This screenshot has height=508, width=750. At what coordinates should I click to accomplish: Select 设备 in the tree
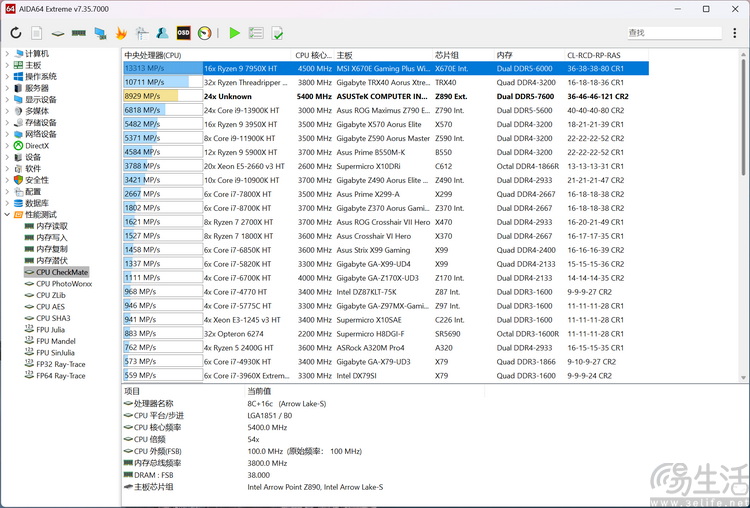coord(33,157)
